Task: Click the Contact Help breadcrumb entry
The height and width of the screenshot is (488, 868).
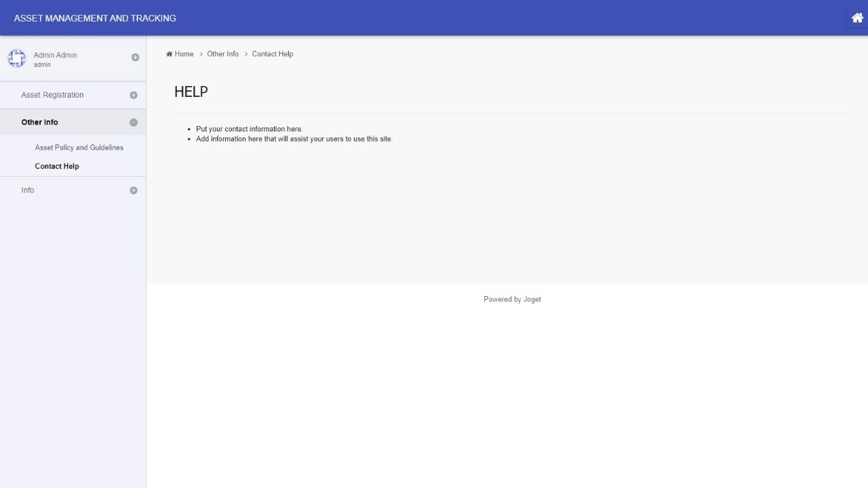Action: [x=273, y=54]
